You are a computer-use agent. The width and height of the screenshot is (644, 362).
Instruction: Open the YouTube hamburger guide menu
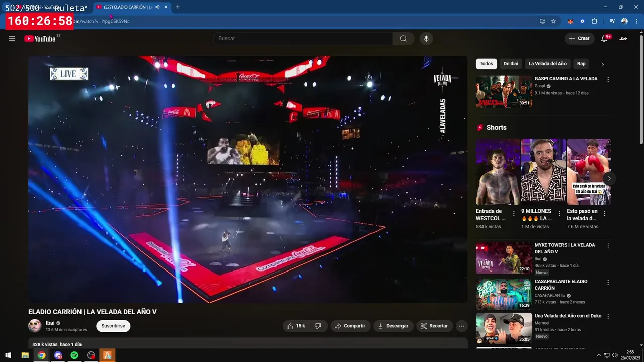(12, 38)
